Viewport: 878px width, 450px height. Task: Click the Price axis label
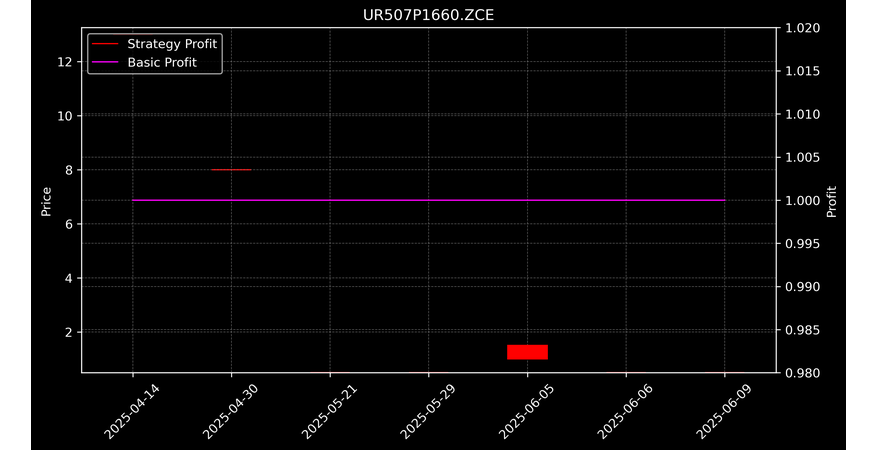(46, 201)
